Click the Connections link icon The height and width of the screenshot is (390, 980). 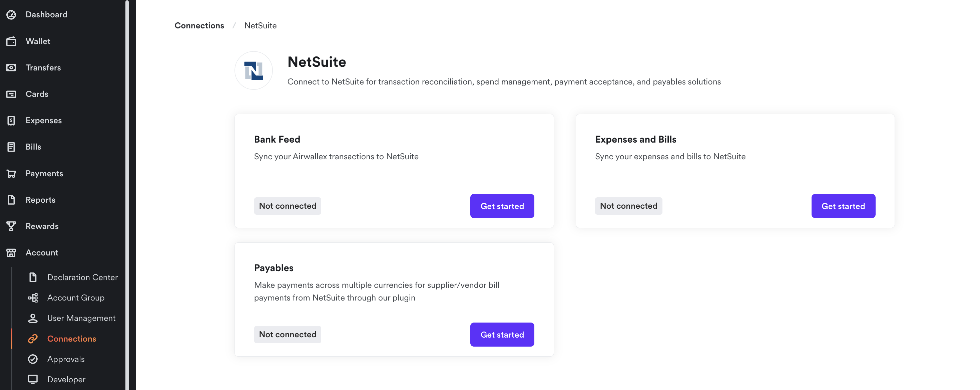click(x=33, y=339)
